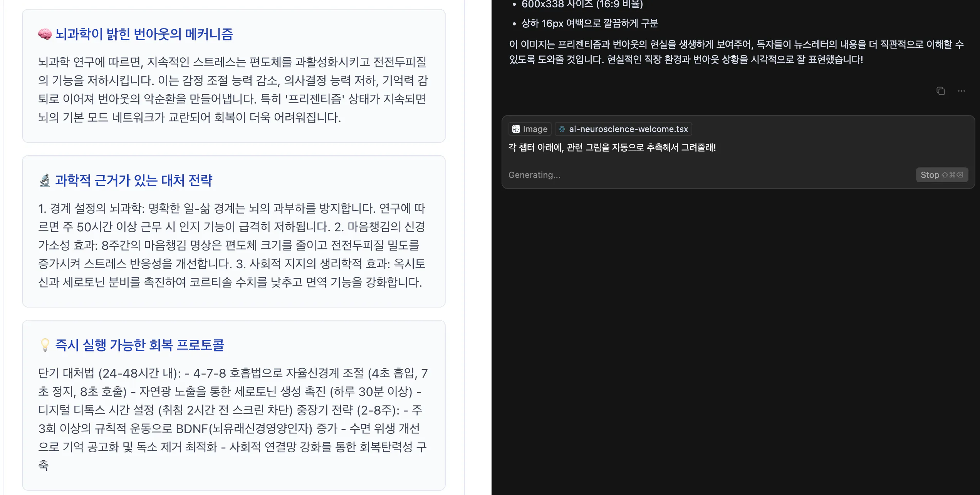Viewport: 980px width, 495px height.
Task: Click the microscope emoji on the coping strategy heading
Action: click(x=44, y=180)
